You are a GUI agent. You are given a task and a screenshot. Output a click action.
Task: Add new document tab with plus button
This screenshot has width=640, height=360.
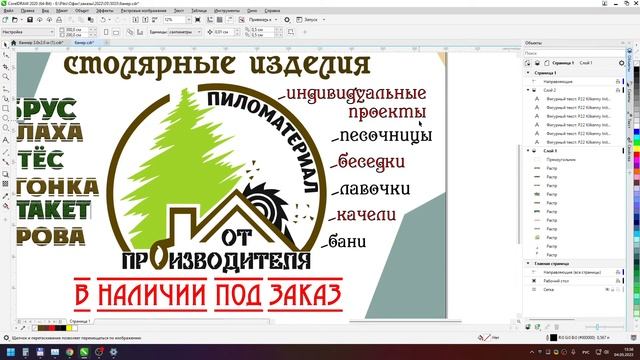(107, 42)
